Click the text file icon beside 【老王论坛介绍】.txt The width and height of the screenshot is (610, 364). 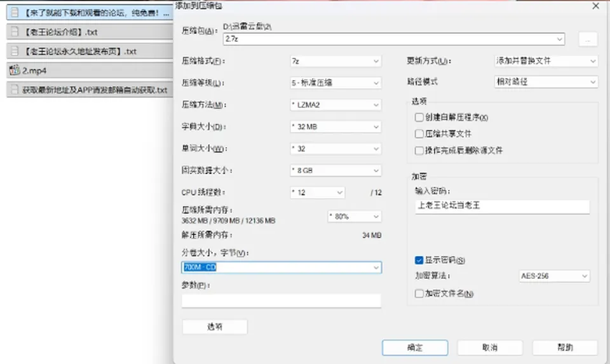click(15, 32)
